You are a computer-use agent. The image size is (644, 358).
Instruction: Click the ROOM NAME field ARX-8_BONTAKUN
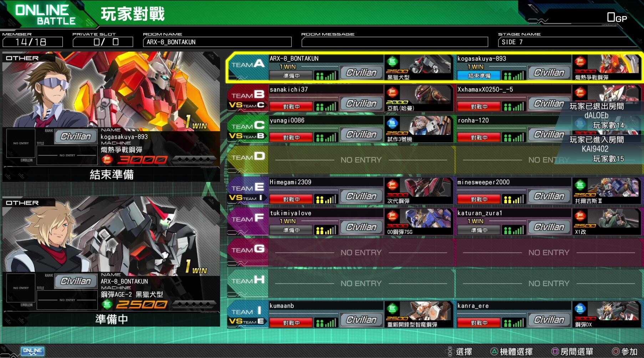click(x=217, y=42)
